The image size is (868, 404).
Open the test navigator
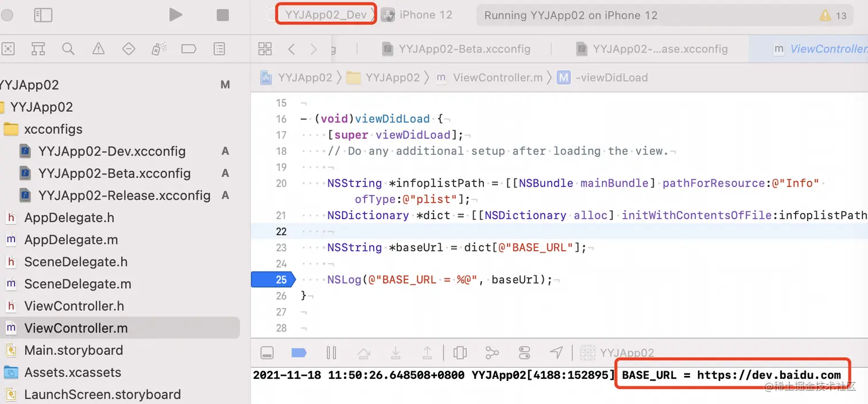tap(129, 49)
